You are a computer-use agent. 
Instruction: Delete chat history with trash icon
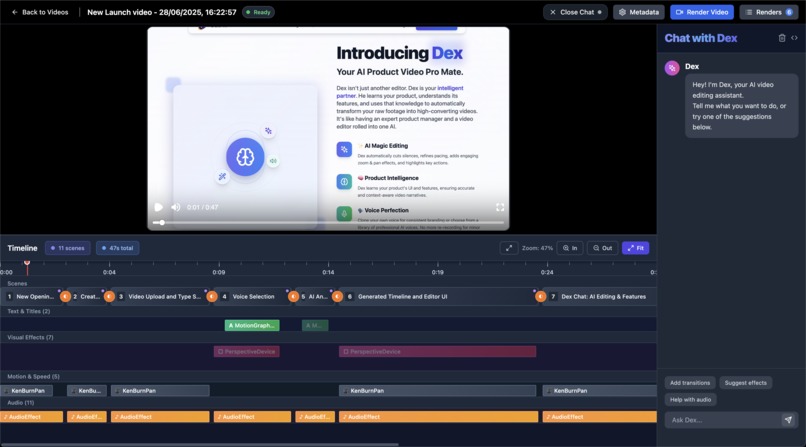(782, 38)
